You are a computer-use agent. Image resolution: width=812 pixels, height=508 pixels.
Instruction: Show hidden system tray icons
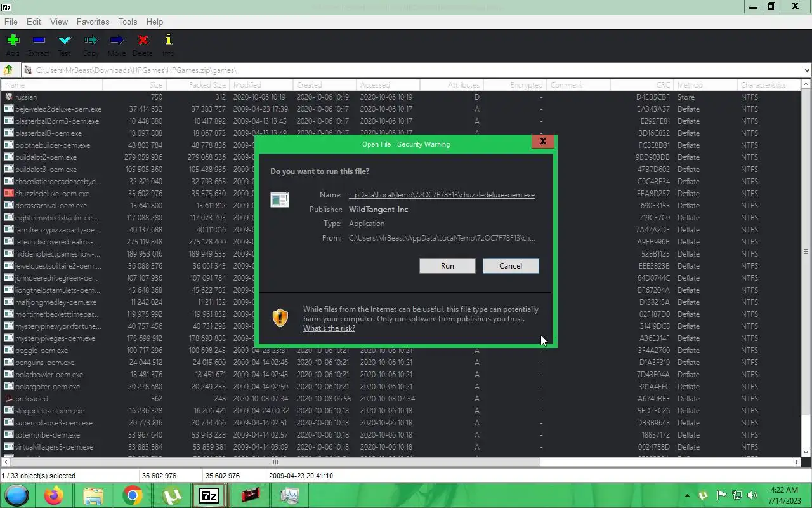[687, 495]
